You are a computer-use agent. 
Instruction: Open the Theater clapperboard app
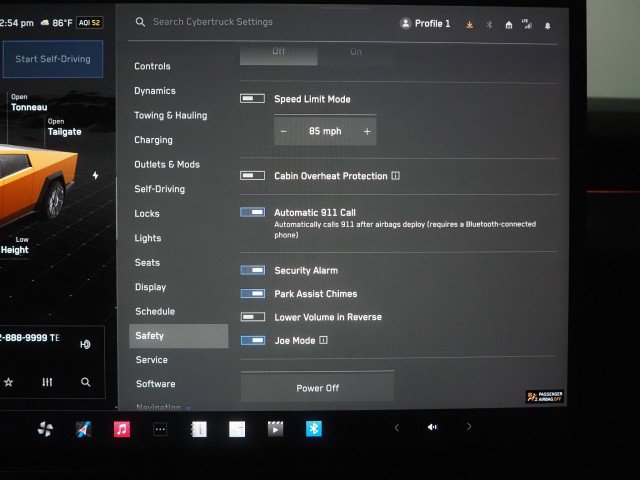coord(276,429)
